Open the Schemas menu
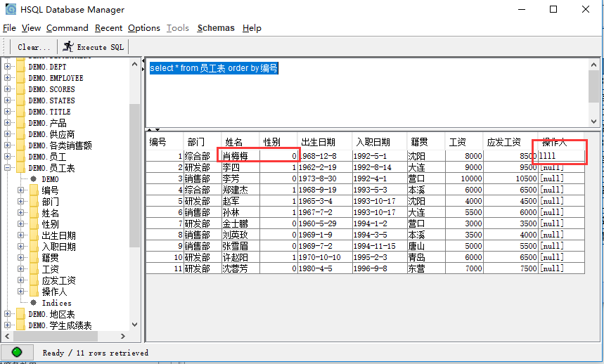 tap(216, 28)
